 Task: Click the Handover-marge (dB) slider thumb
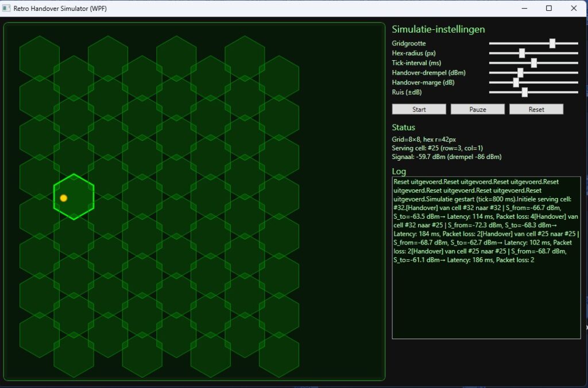point(516,82)
